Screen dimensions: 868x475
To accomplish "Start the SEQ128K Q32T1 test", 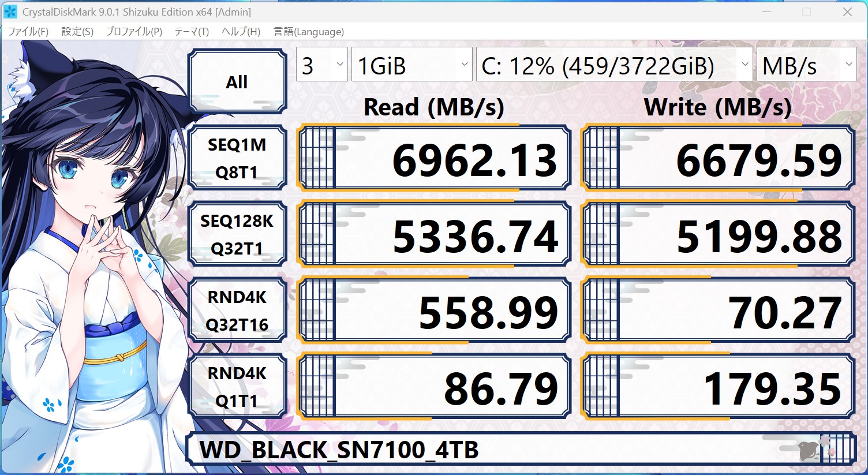I will pos(237,234).
